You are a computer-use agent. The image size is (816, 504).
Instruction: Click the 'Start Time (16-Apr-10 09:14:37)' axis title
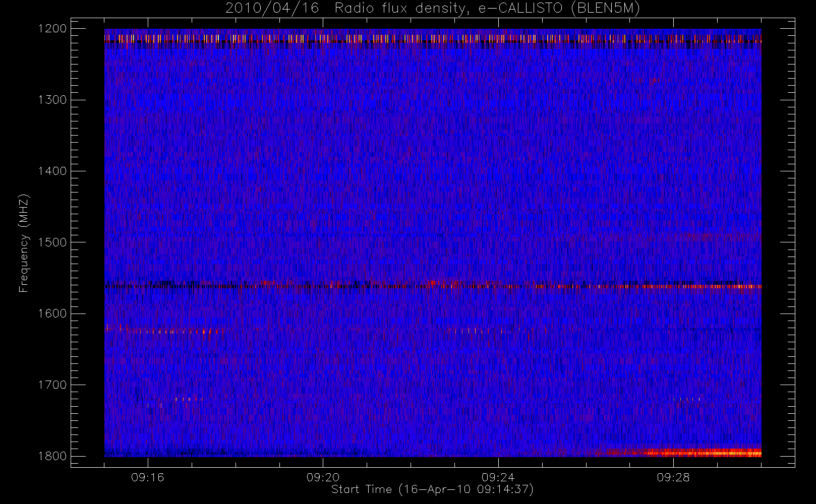[x=432, y=489]
